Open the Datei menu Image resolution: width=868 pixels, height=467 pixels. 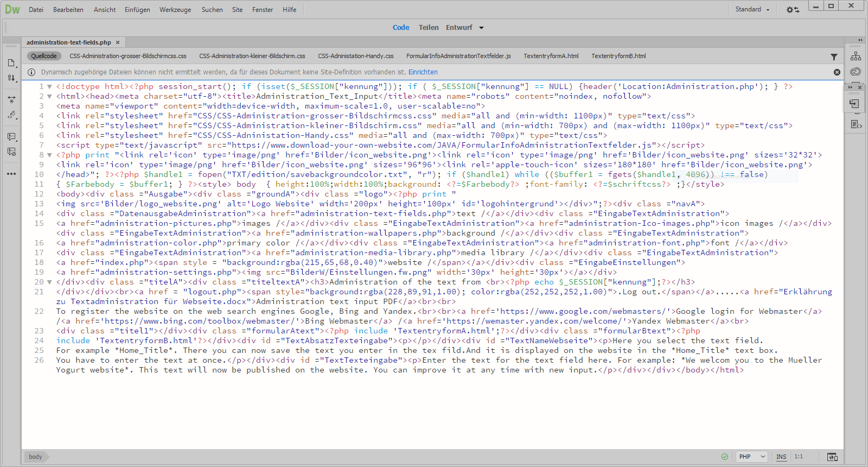pyautogui.click(x=36, y=10)
